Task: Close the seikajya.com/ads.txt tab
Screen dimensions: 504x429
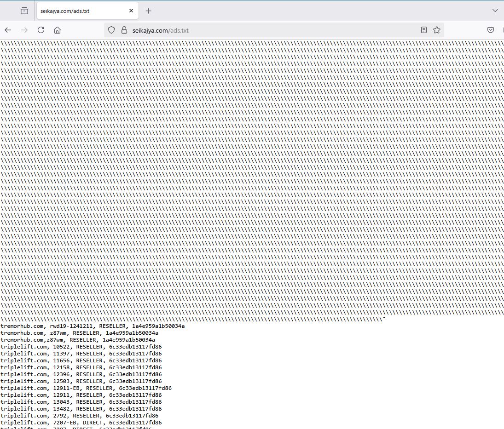Action: coord(131,11)
